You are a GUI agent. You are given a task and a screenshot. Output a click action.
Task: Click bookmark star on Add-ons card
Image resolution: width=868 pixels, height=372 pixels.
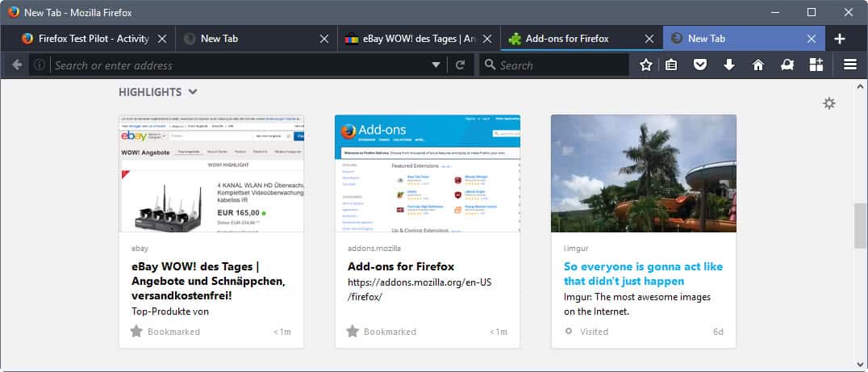tap(352, 331)
